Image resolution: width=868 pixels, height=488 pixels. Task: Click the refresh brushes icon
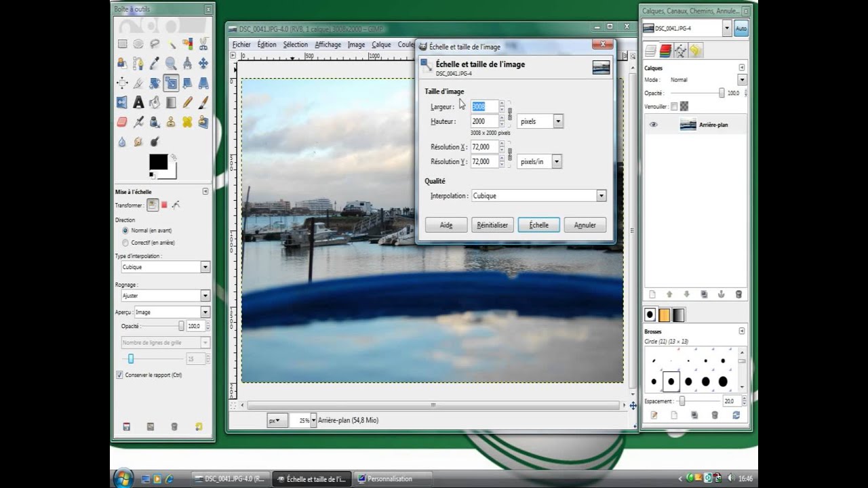tap(736, 415)
